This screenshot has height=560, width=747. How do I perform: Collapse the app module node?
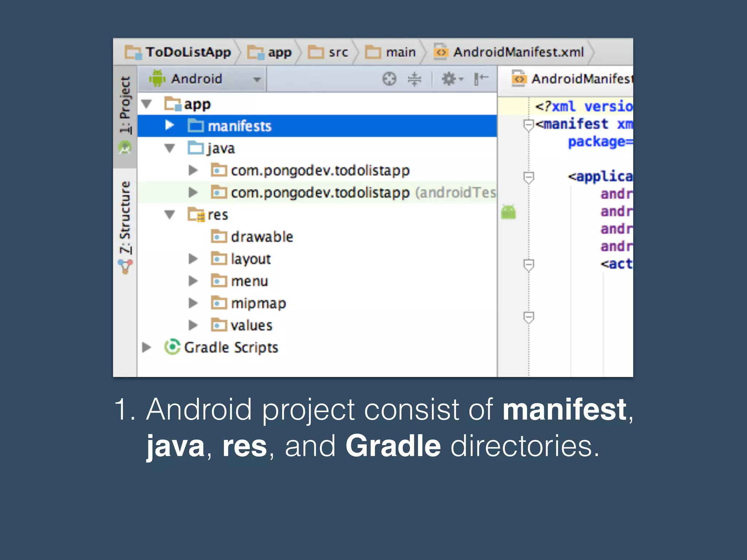coord(147,104)
